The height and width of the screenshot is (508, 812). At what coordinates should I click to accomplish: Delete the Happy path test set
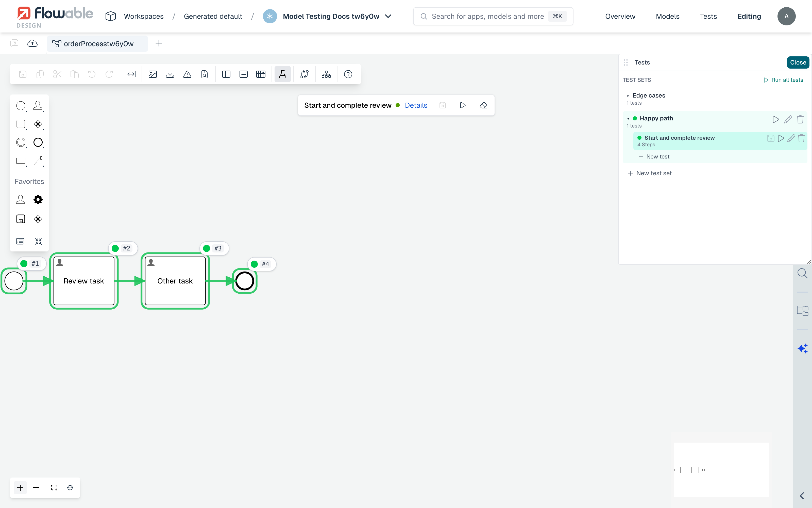800,119
